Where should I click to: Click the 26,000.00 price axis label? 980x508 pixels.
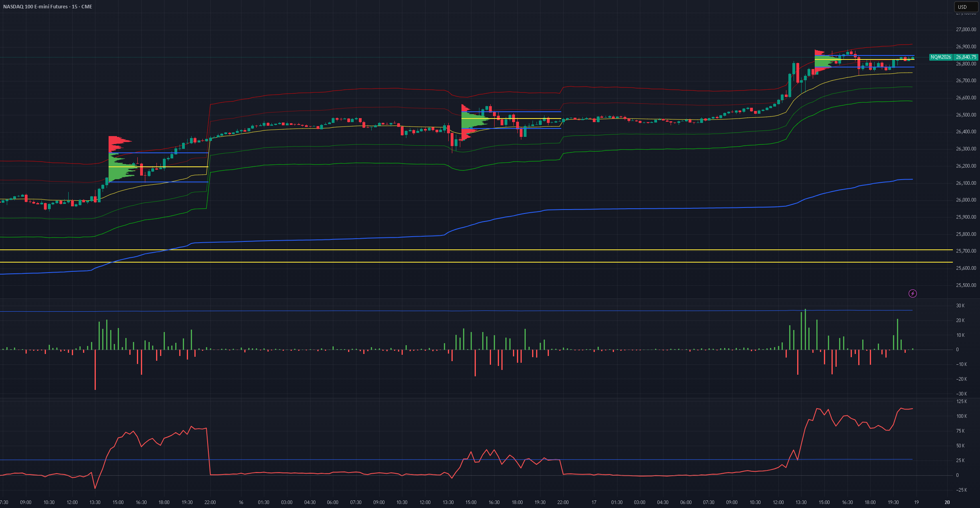tap(966, 200)
